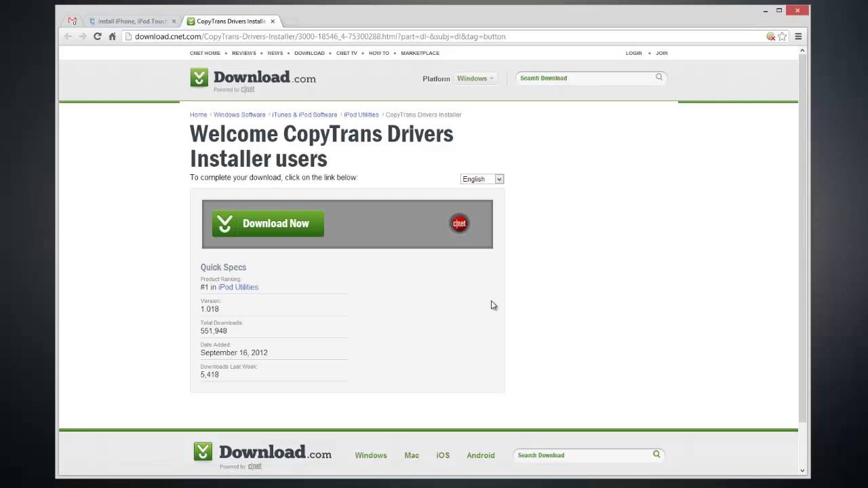Click the Download.com header logo icon
868x488 pixels.
[x=199, y=78]
